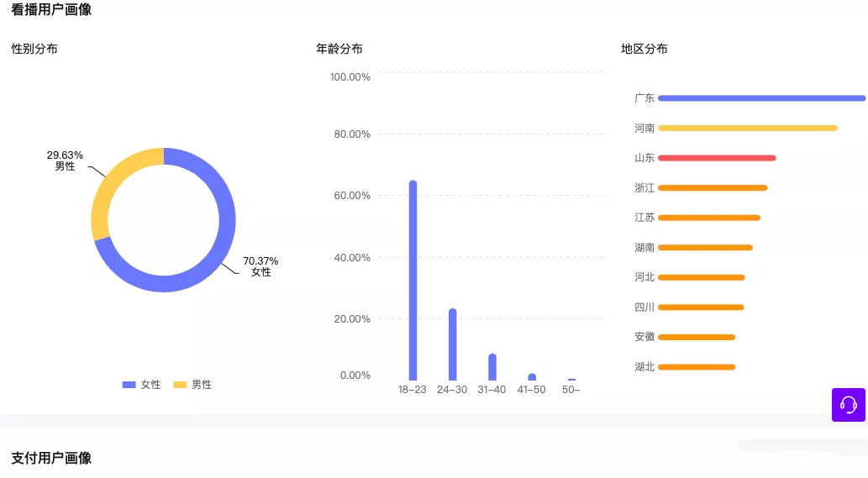This screenshot has height=478, width=868.
Task: Click the 18–23 age bar
Action: pyautogui.click(x=413, y=280)
